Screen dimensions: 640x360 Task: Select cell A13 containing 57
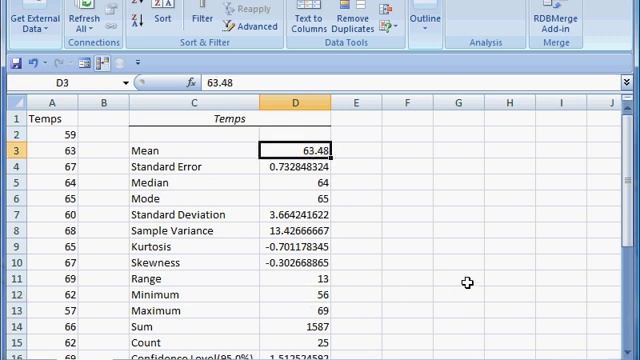[52, 311]
